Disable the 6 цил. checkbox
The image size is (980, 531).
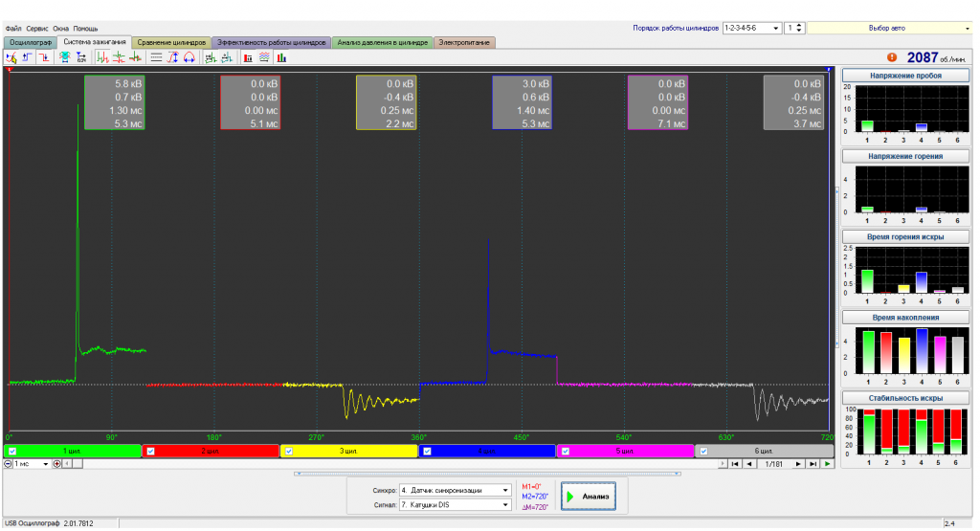(x=703, y=451)
